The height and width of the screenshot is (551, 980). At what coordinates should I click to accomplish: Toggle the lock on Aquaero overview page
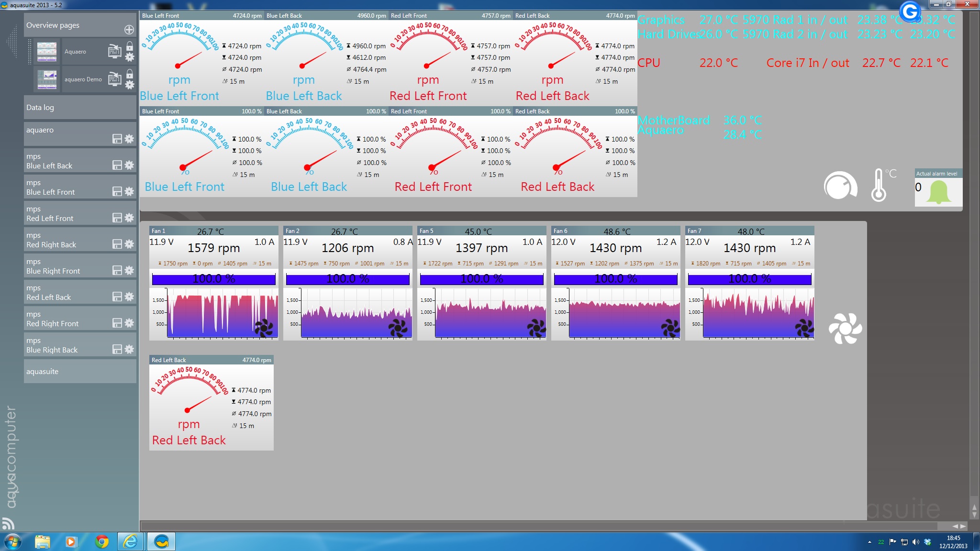130,46
